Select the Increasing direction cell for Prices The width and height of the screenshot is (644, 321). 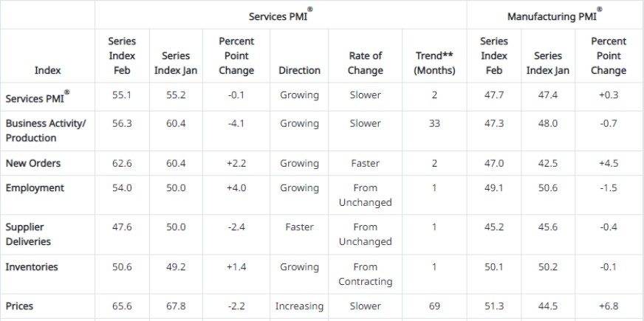[299, 306]
